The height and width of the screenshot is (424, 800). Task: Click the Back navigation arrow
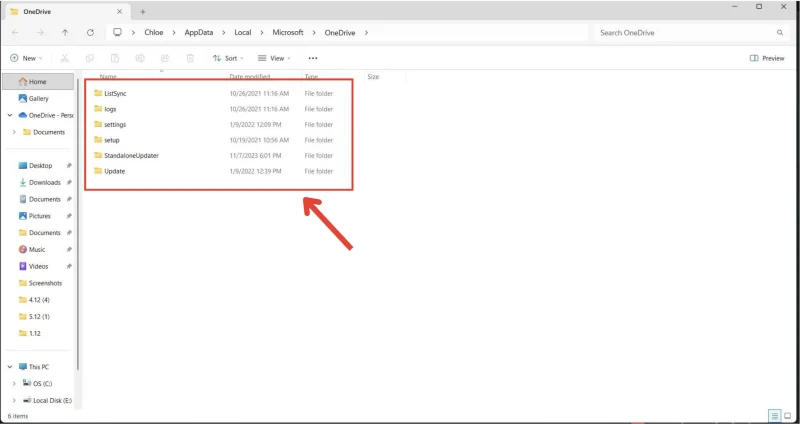pyautogui.click(x=15, y=33)
